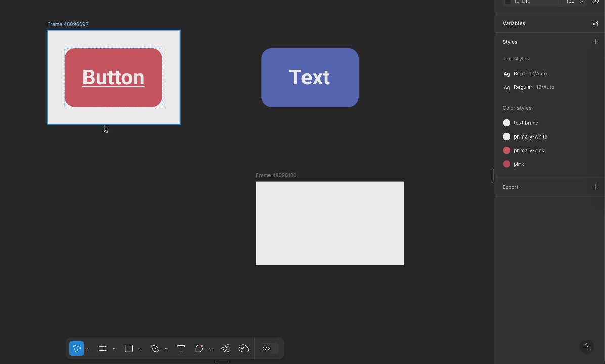Click the pink color style swatch
605x364 pixels.
506,164
